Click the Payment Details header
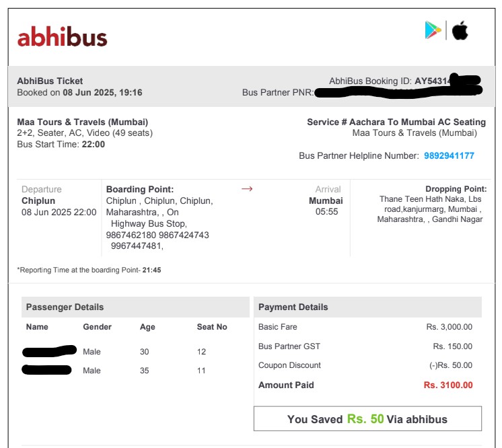The width and height of the screenshot is (502, 448). (293, 307)
